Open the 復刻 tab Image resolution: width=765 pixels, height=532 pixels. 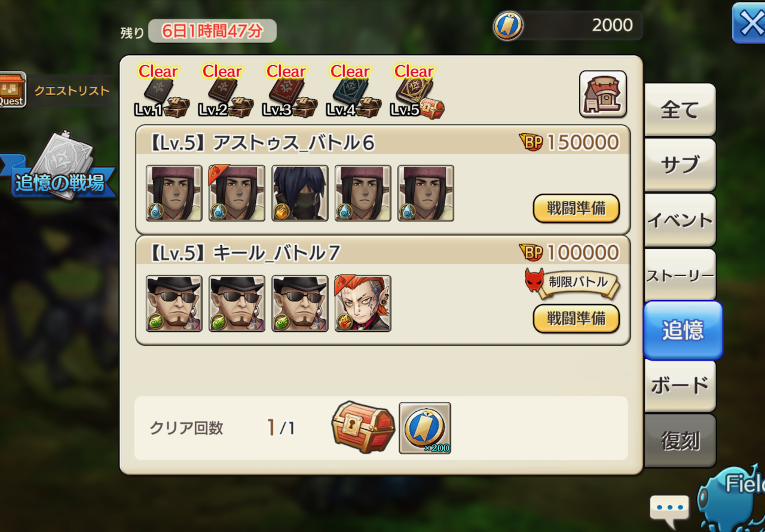[x=680, y=441]
